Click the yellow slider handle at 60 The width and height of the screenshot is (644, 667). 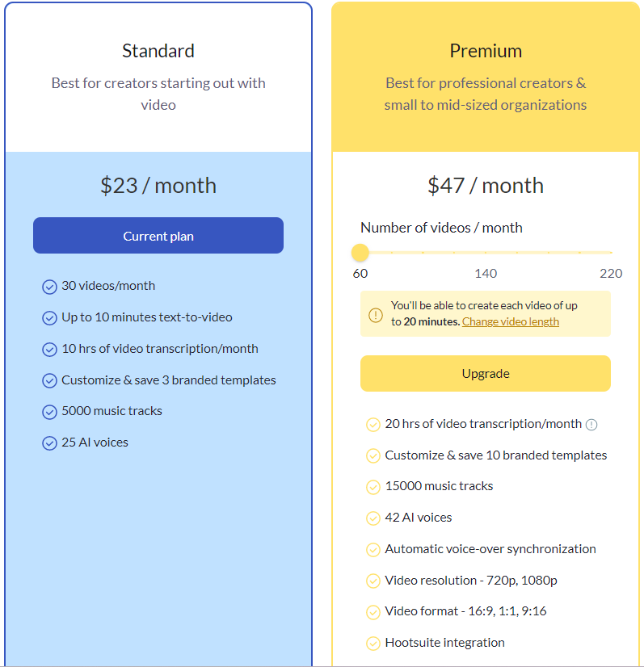click(x=360, y=253)
